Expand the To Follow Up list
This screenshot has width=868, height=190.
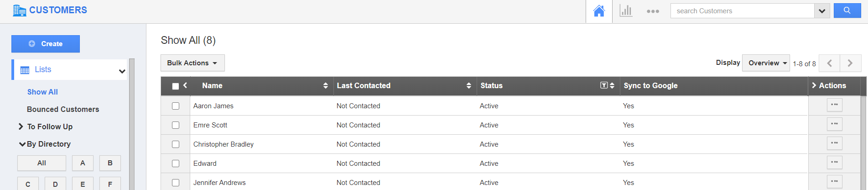point(21,127)
